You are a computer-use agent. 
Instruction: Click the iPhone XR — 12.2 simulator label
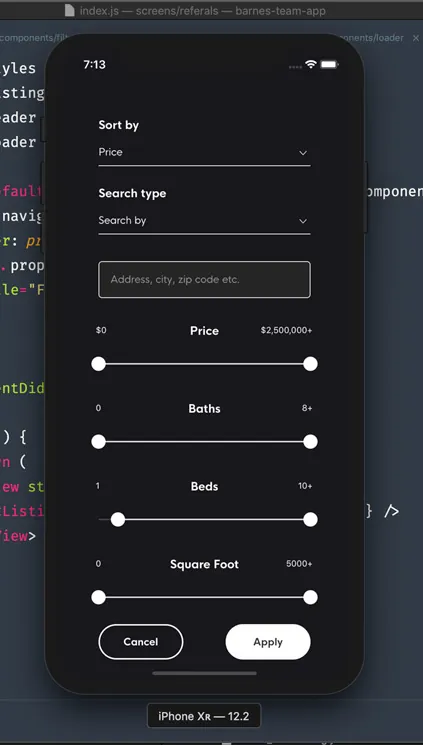[204, 716]
